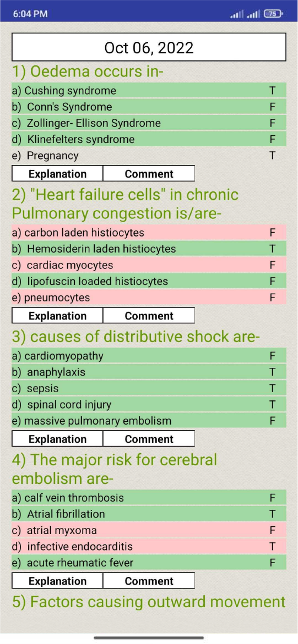Screen dimensions: 298x644
Task: Select option spinal cord injury
Action: [x=149, y=405]
